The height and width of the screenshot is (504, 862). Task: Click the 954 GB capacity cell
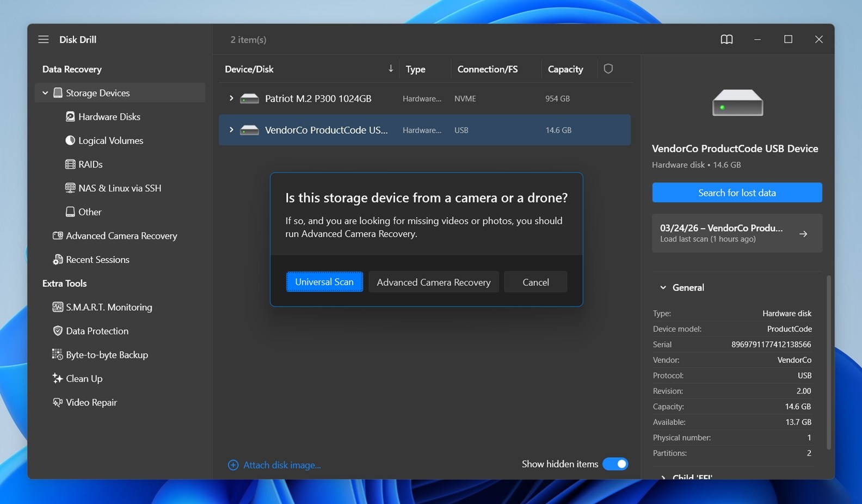(x=558, y=99)
